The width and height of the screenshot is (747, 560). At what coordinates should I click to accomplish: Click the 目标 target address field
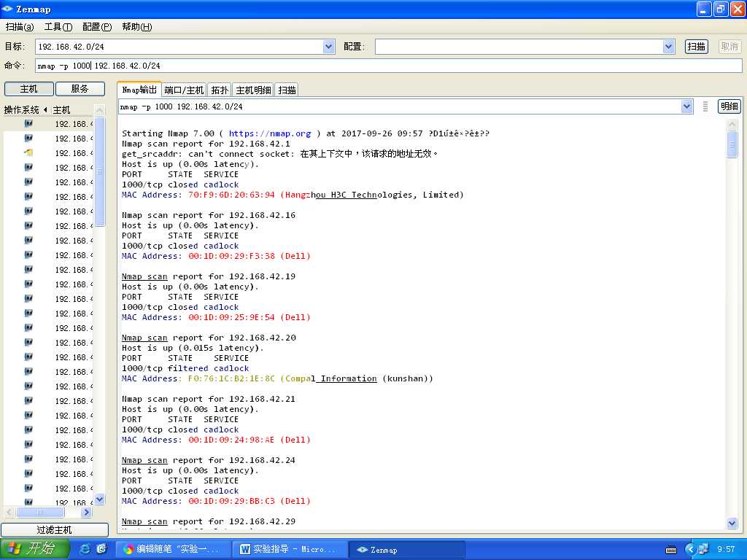pyautogui.click(x=179, y=47)
